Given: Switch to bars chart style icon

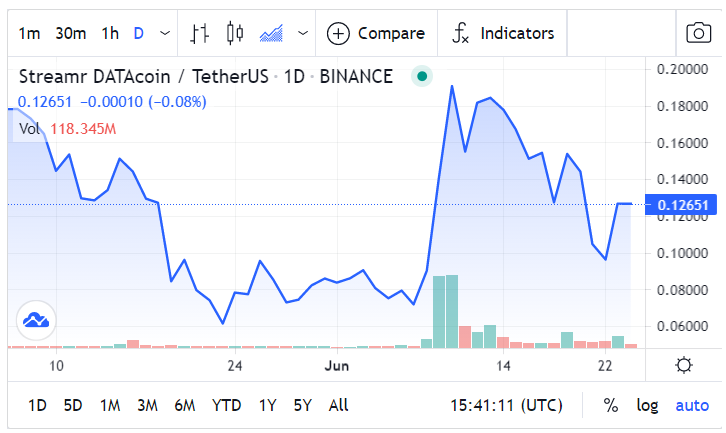Looking at the screenshot, I should 200,34.
